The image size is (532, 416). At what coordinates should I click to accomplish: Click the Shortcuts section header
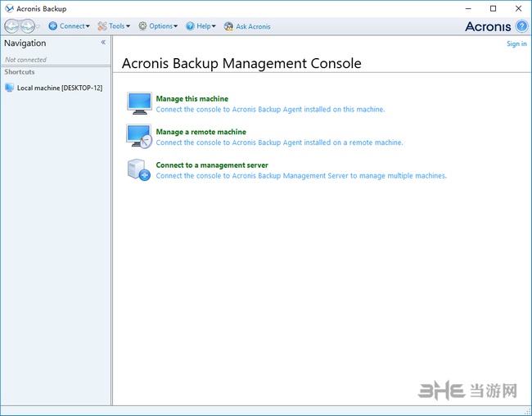[x=20, y=72]
